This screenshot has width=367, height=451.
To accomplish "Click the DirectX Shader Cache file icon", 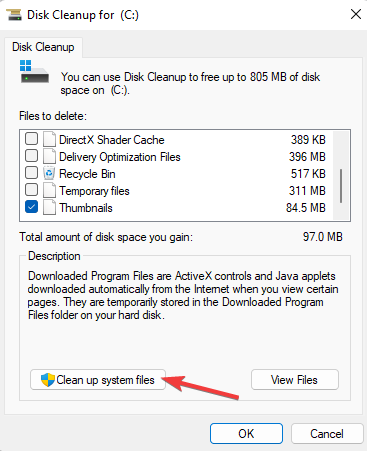I will [x=49, y=139].
